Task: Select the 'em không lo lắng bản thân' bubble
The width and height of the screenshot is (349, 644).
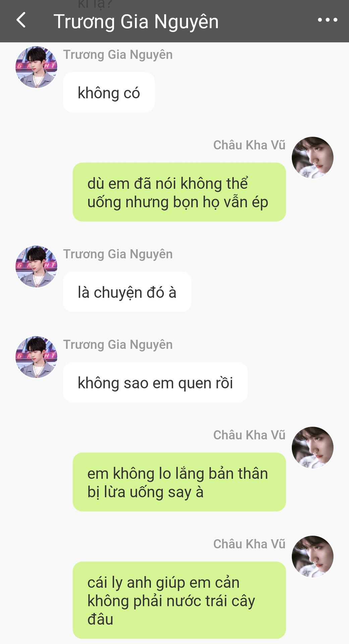Action: [x=179, y=482]
